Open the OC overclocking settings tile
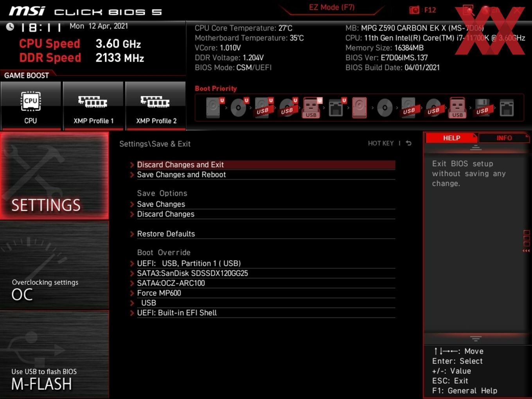This screenshot has width=532, height=399. click(x=54, y=265)
